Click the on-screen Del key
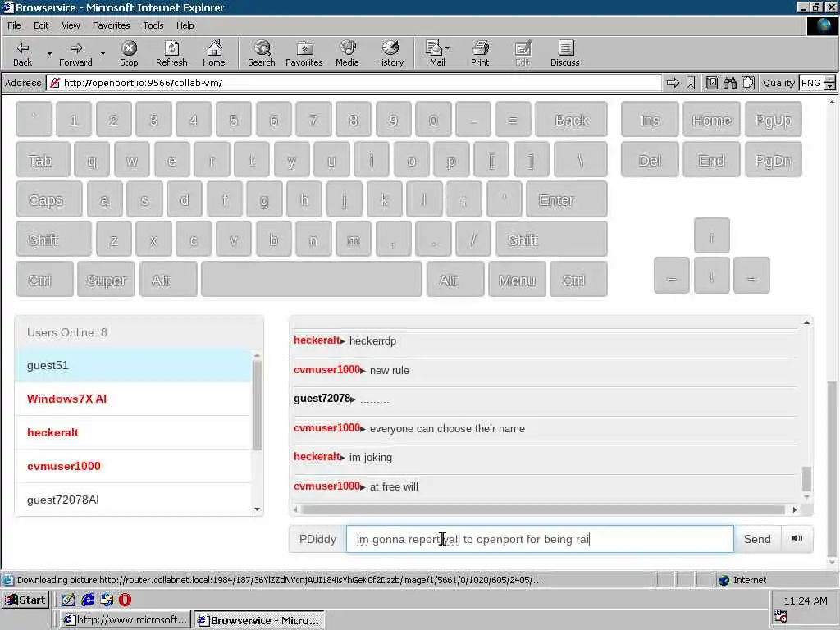The width and height of the screenshot is (840, 630). click(650, 160)
